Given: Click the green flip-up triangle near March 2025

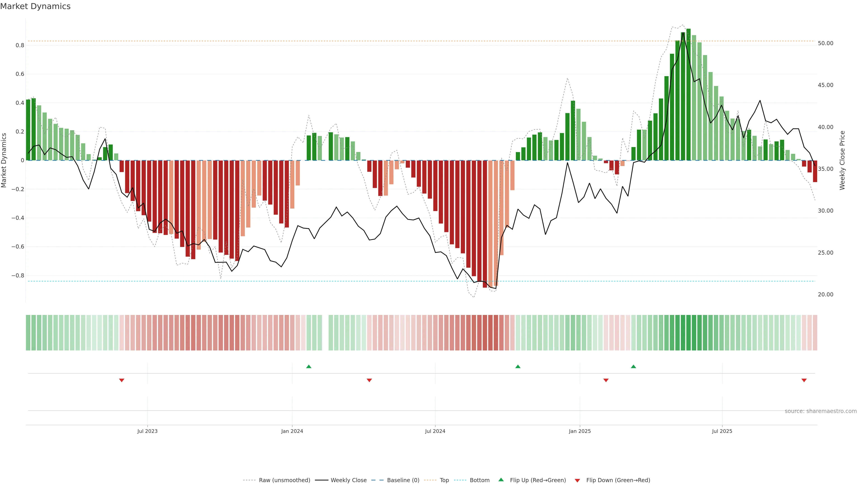Looking at the screenshot, I should tap(633, 366).
